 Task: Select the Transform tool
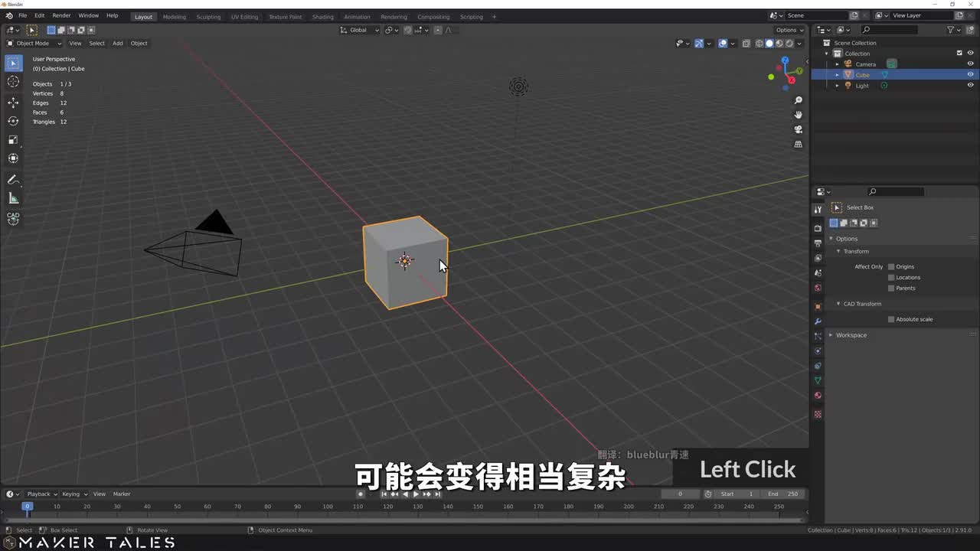13,158
